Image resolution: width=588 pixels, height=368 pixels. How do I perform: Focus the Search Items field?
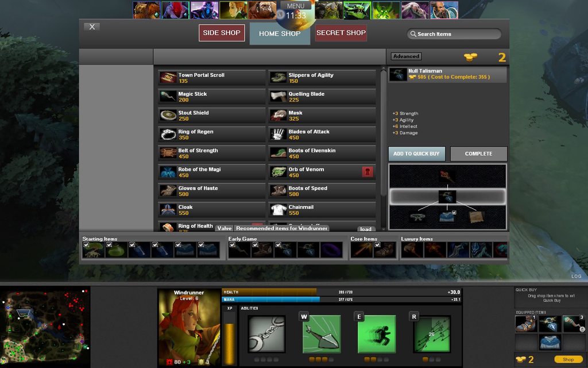tap(454, 34)
